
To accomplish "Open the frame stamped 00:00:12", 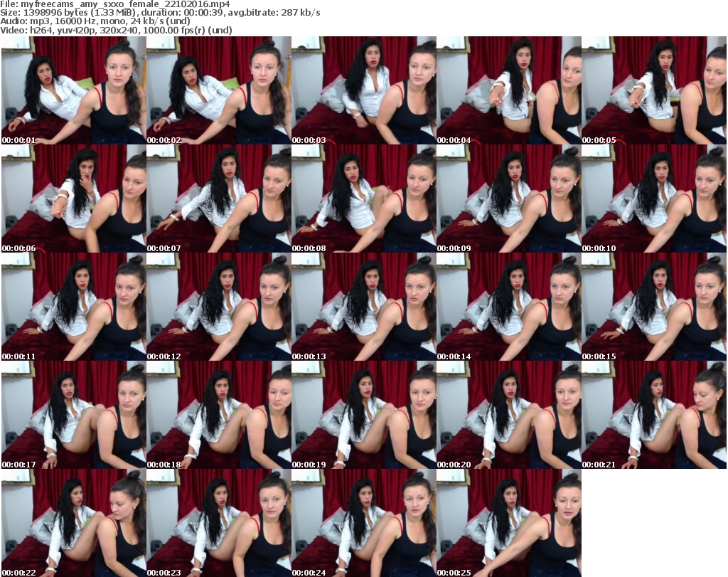I will click(x=219, y=307).
